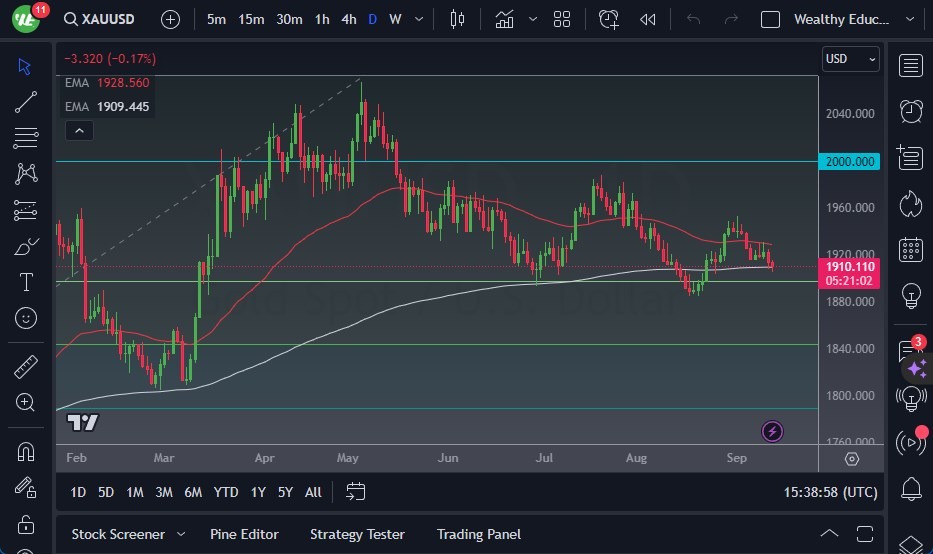
Task: Select the ruler measure tool
Action: (26, 367)
